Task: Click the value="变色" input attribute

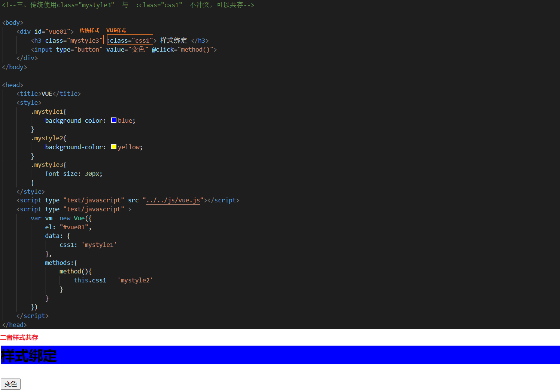Action: tap(127, 49)
